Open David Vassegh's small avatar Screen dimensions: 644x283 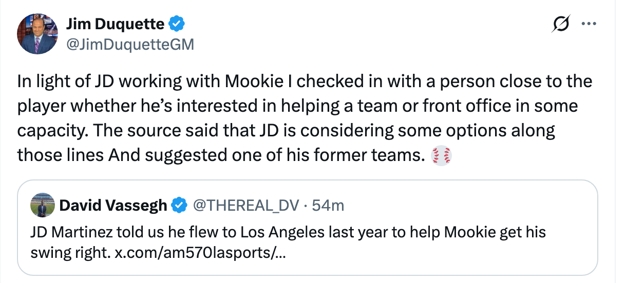pyautogui.click(x=43, y=205)
